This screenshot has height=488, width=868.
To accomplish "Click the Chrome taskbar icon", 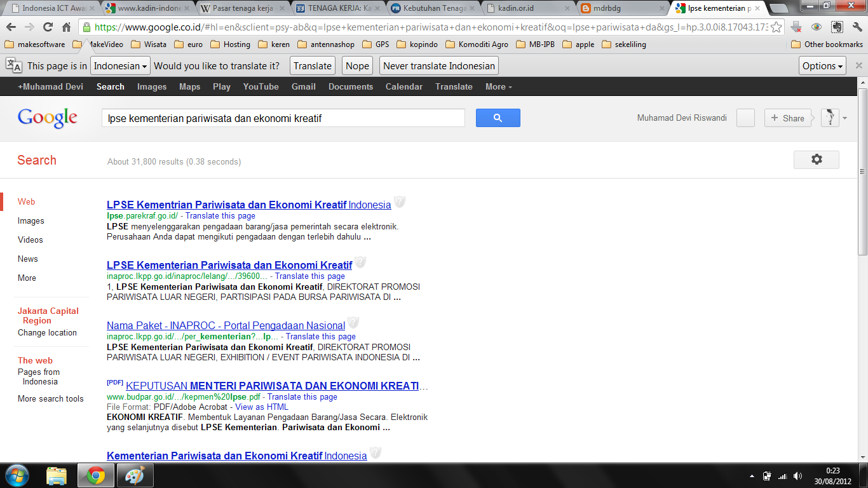I will point(96,475).
